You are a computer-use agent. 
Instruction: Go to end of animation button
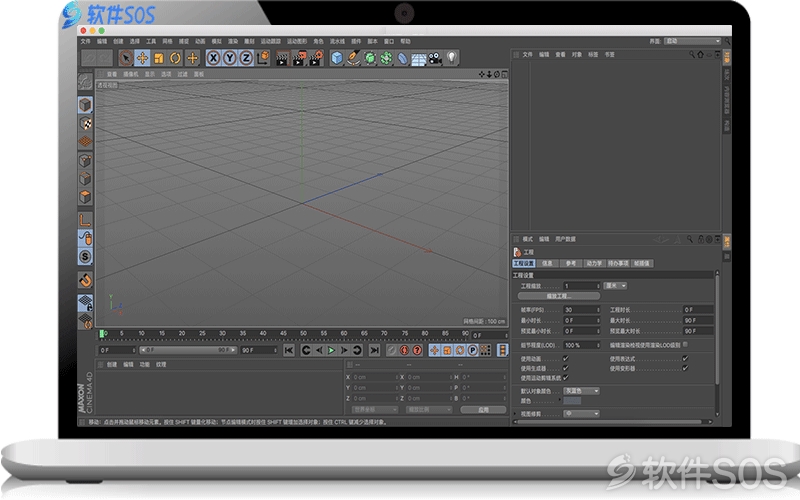pyautogui.click(x=374, y=350)
